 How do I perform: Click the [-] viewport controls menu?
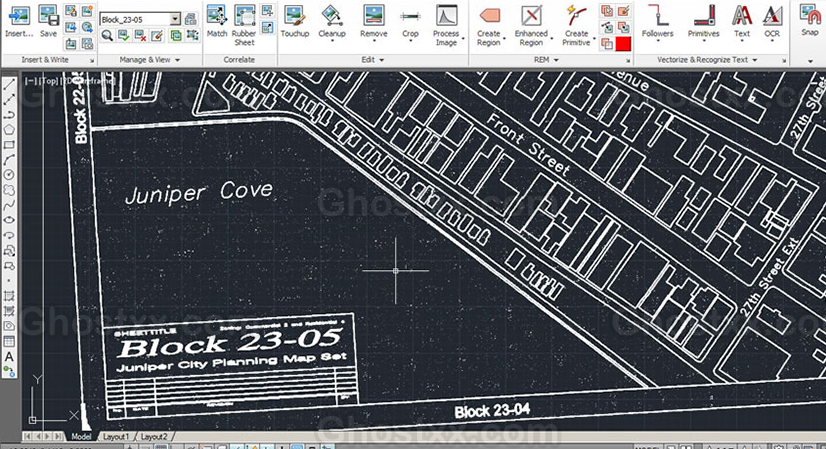point(30,81)
